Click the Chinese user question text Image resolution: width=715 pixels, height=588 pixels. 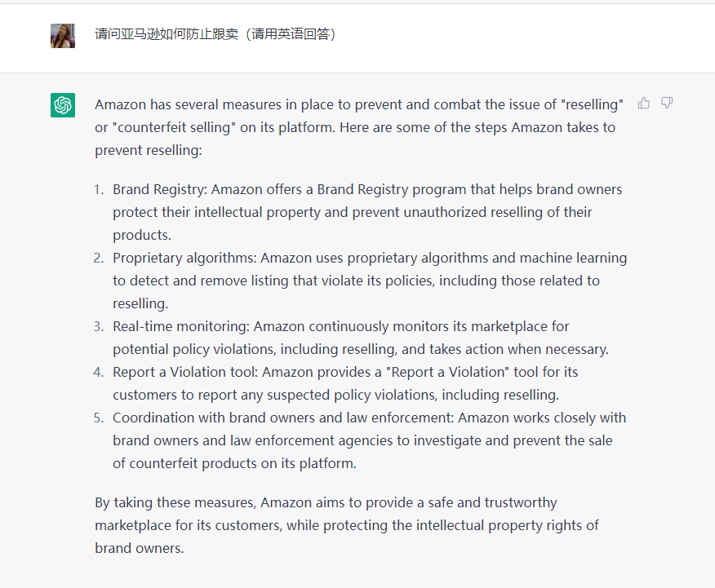(215, 34)
